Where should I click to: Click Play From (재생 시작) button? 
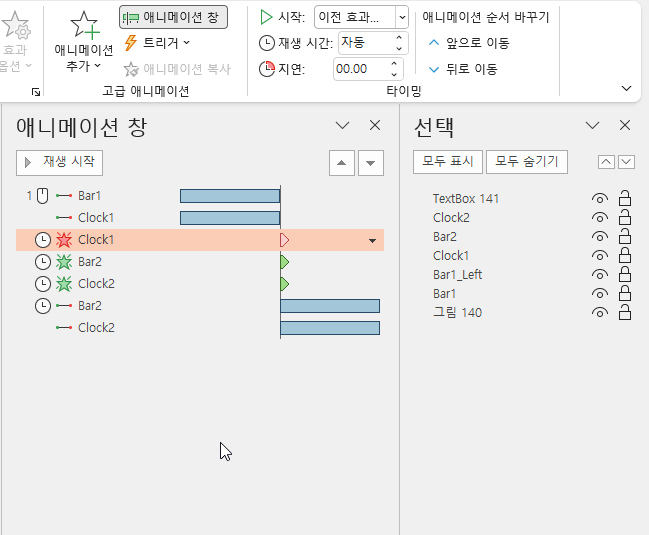(60, 162)
